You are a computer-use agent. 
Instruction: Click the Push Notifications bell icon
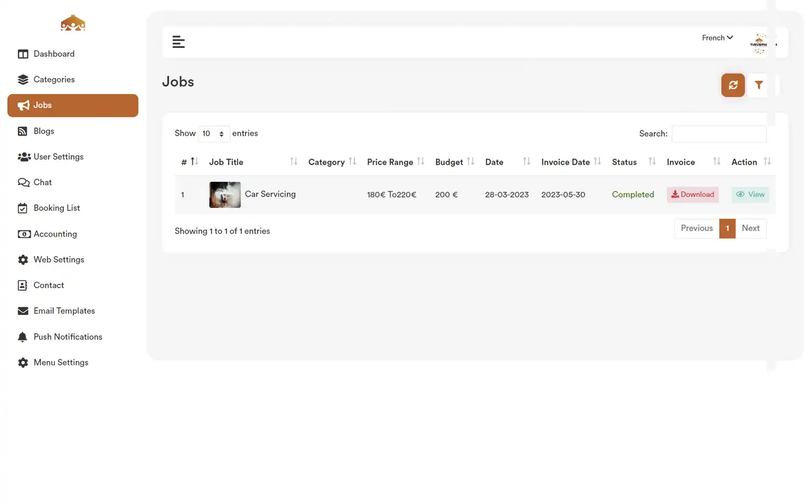(23, 336)
